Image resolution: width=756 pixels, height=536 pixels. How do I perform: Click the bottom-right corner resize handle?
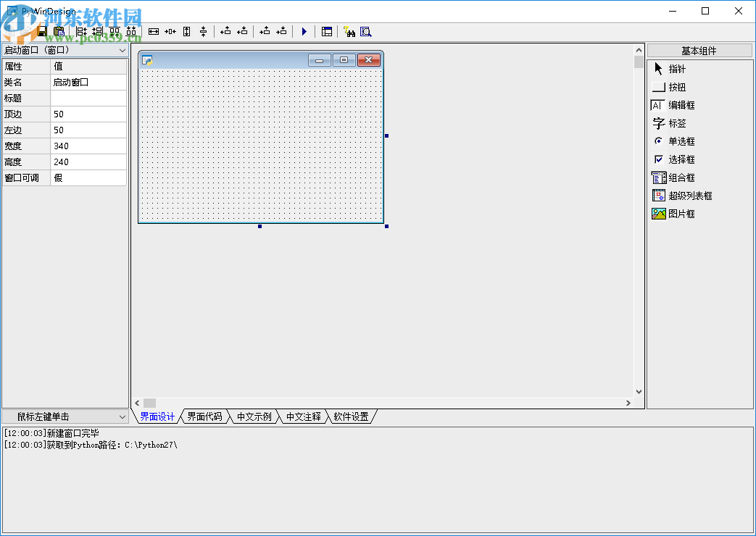click(x=386, y=226)
